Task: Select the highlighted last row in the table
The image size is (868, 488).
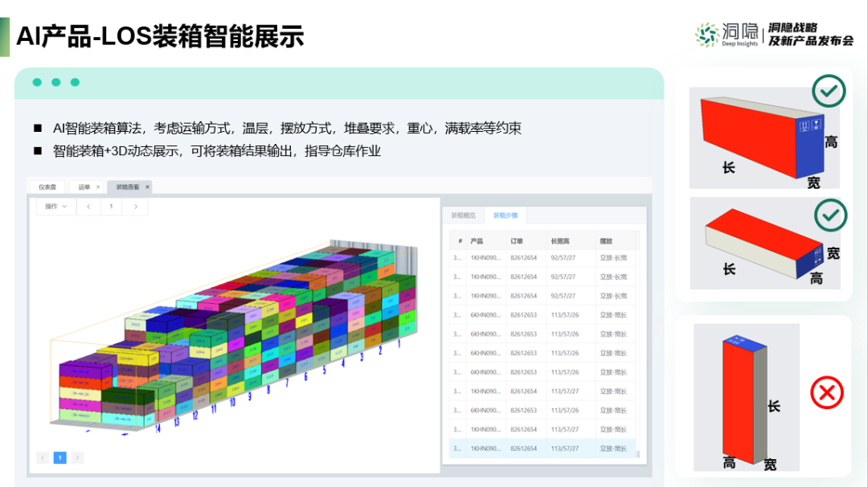Action: [x=542, y=449]
